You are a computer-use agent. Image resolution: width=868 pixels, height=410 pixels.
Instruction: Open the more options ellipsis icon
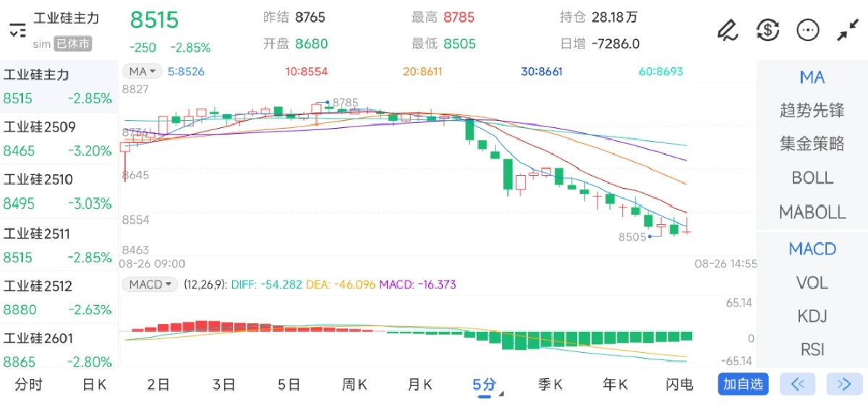point(807,30)
